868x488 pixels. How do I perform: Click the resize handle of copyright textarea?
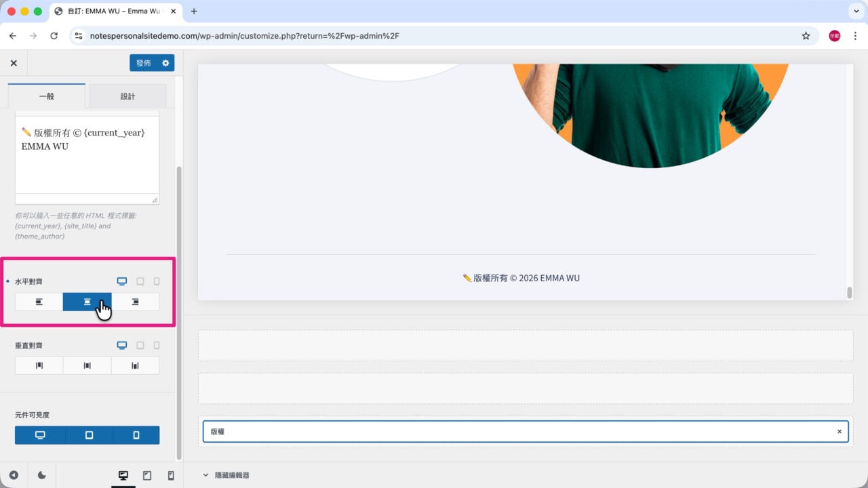[x=155, y=200]
